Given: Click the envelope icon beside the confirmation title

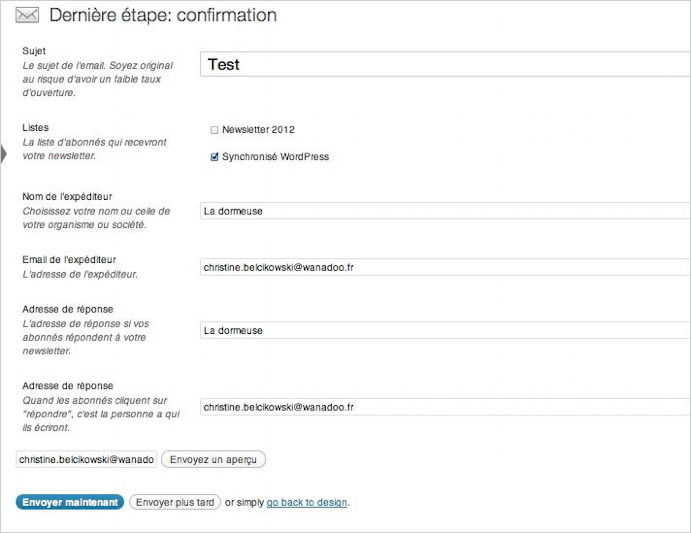Looking at the screenshot, I should pos(27,15).
